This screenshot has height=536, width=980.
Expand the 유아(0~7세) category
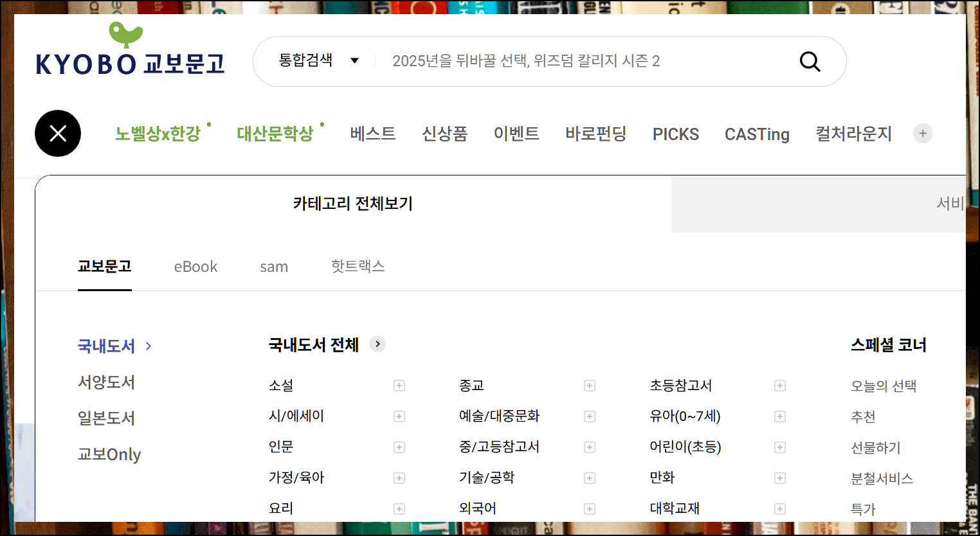click(780, 416)
